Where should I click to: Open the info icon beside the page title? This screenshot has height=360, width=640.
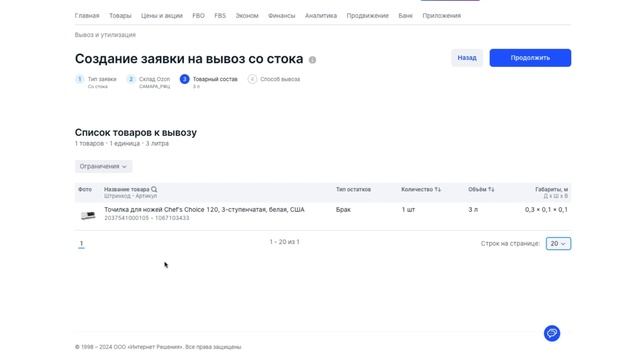[312, 60]
